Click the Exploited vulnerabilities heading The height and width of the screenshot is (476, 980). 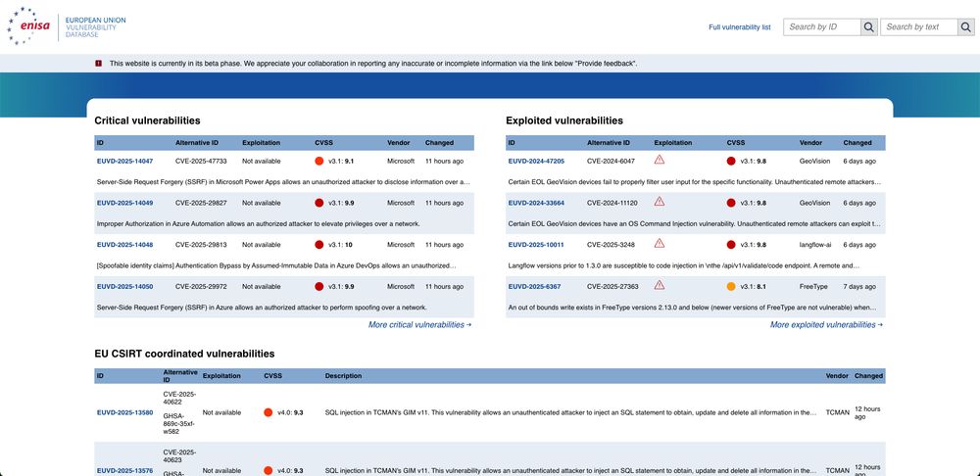click(564, 120)
